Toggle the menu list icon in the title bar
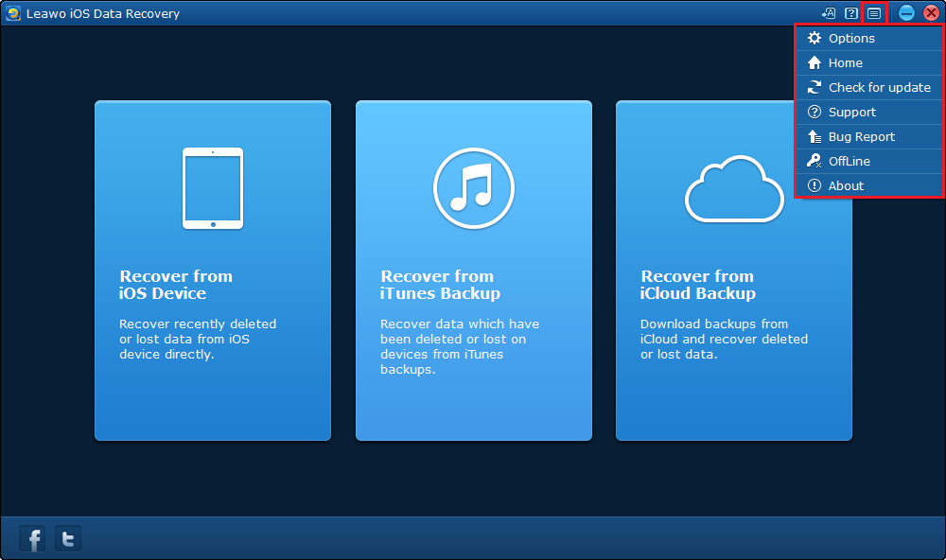946x560 pixels. [874, 13]
